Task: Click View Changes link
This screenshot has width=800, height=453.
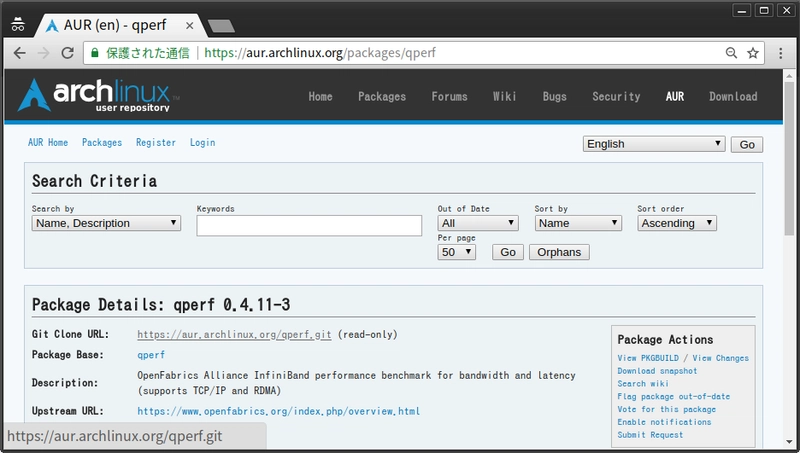Action: (x=720, y=358)
